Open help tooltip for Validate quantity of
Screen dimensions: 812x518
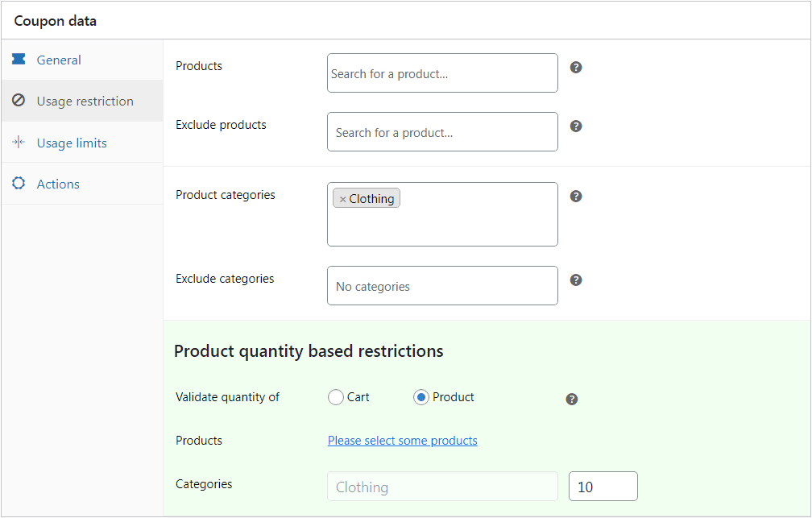(572, 400)
